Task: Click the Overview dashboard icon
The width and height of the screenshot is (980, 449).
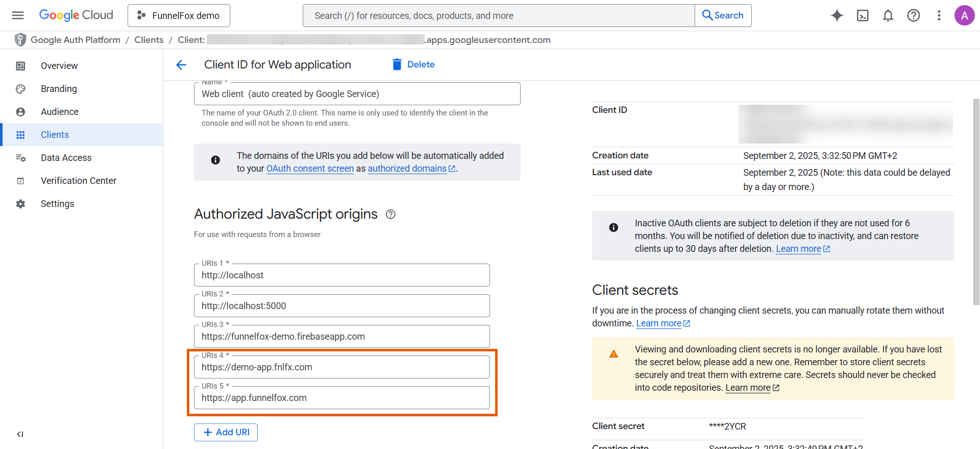Action: click(20, 66)
